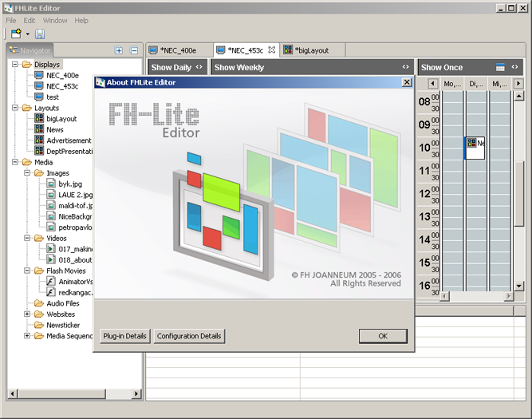This screenshot has width=532, height=419.
Task: Click calendar icon in Show Once header
Action: pos(500,67)
